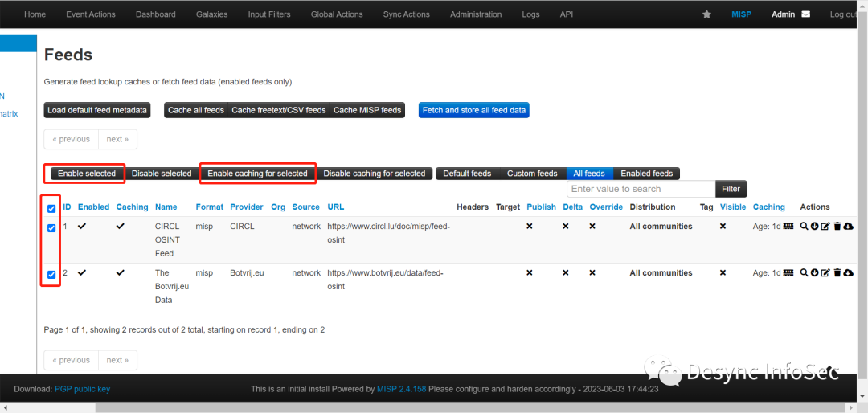Download CIRCL feed metadata via cloud icon
The height and width of the screenshot is (413, 868).
click(x=848, y=226)
